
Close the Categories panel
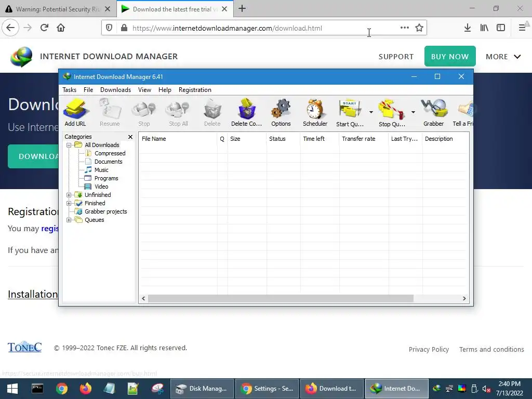coord(130,137)
